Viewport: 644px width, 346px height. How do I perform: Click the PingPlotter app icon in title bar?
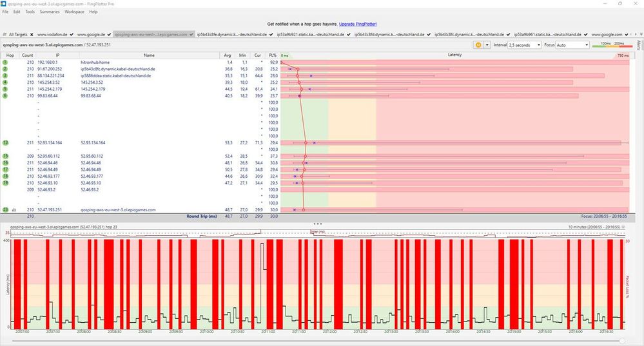point(5,3)
